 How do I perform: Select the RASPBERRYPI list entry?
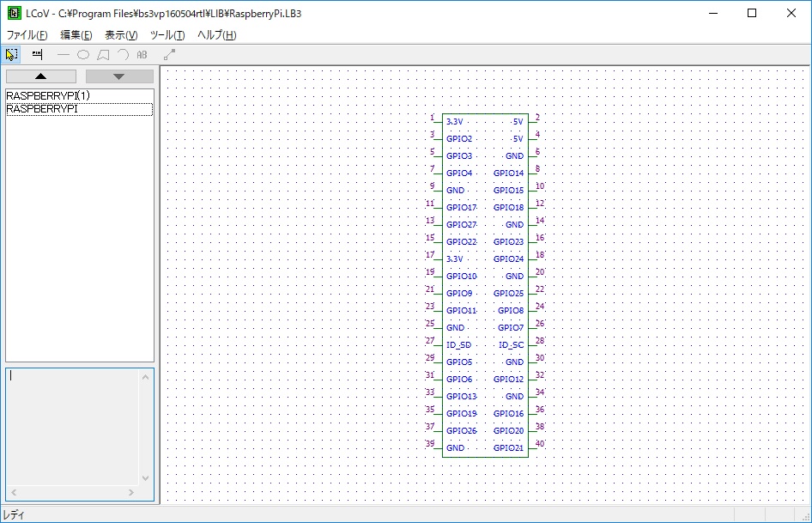coord(79,109)
